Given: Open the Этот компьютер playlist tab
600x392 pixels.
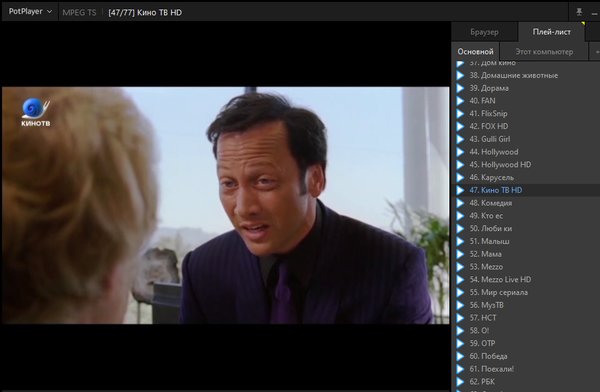Looking at the screenshot, I should (544, 52).
